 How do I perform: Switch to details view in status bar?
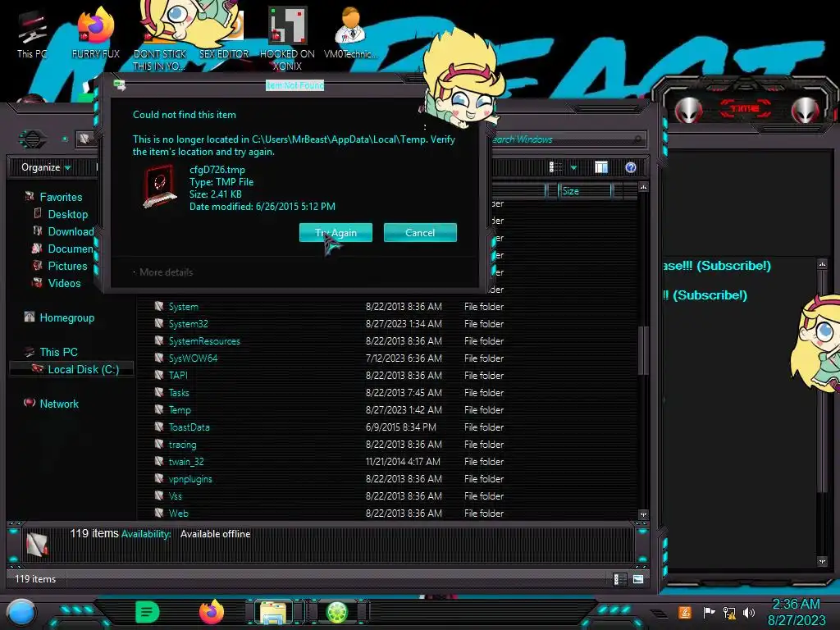[619, 579]
